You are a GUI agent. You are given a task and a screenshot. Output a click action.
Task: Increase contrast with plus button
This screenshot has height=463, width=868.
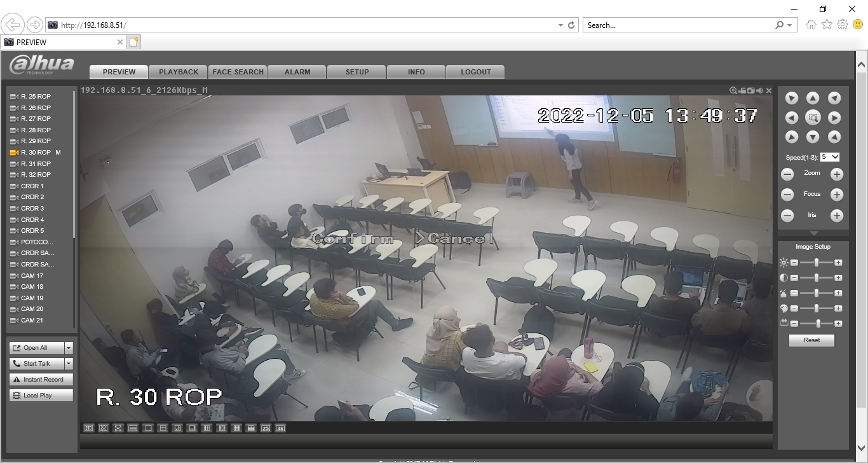tap(838, 278)
